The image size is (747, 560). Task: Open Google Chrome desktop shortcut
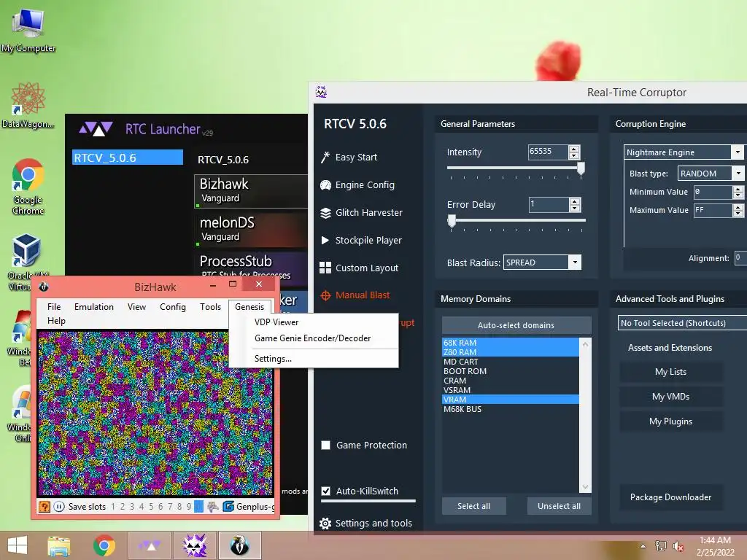click(x=28, y=186)
